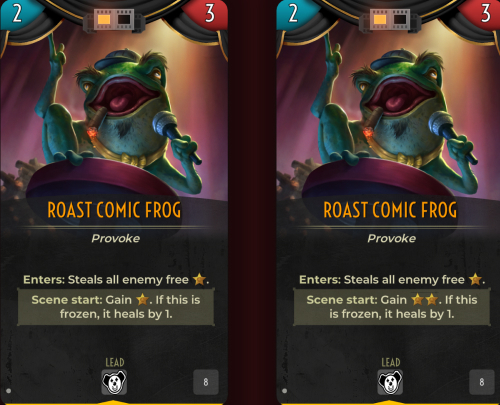This screenshot has width=500, height=405.
Task: Click the left card's number 8 badge
Action: coord(206,382)
